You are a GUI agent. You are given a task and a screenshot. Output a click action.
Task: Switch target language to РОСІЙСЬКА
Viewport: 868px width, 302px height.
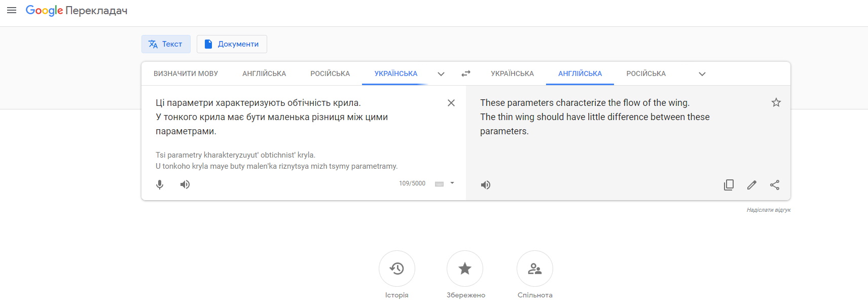tap(646, 73)
